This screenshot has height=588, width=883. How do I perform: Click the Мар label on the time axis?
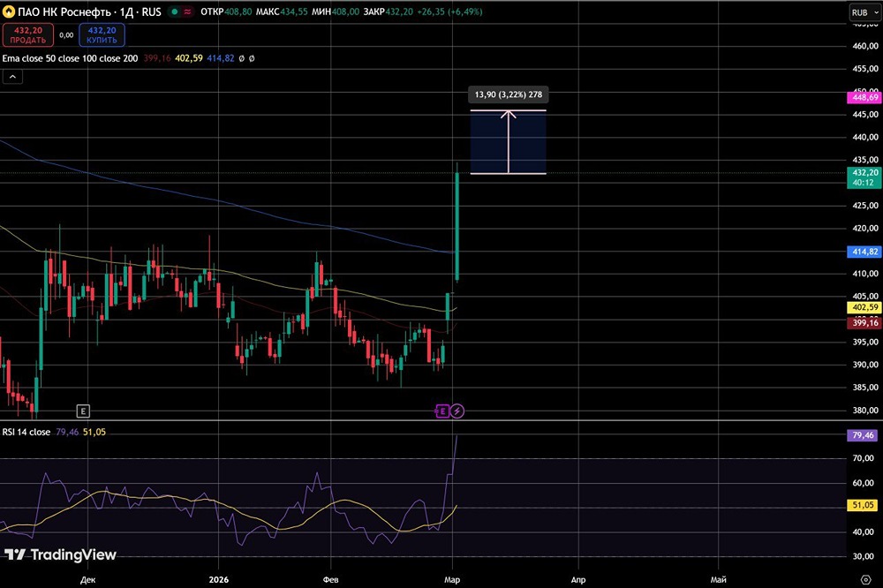pos(452,579)
